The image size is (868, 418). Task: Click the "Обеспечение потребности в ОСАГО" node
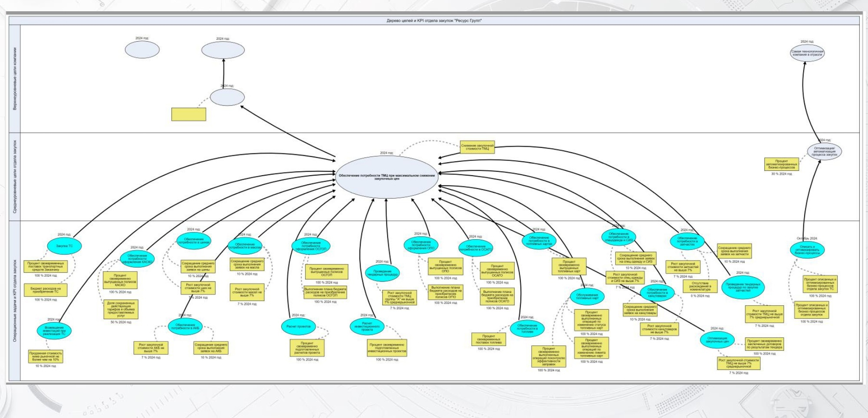pos(476,248)
